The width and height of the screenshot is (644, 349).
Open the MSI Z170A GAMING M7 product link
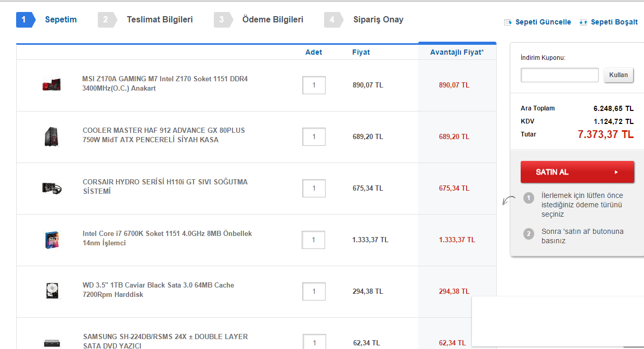click(x=165, y=84)
